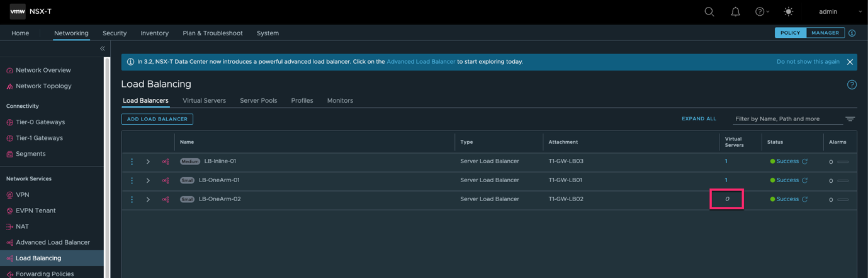Switch to Policy mode
The image size is (868, 278).
790,33
